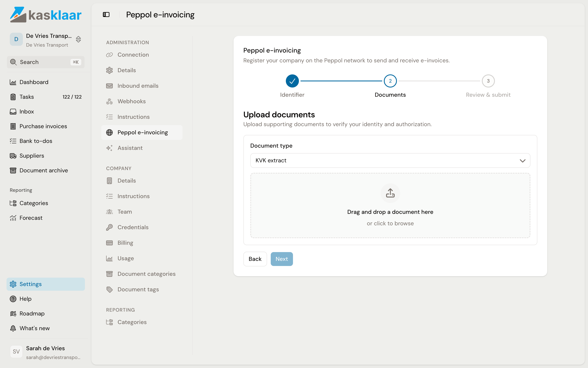
Task: Open Usage settings page
Action: click(x=142, y=258)
